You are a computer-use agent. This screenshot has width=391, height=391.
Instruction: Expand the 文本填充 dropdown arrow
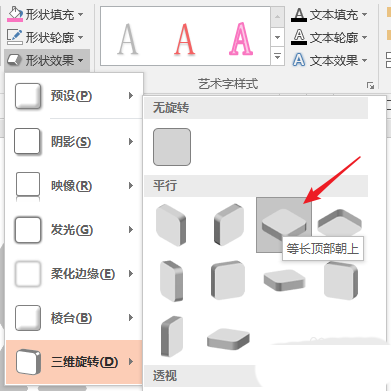point(364,15)
